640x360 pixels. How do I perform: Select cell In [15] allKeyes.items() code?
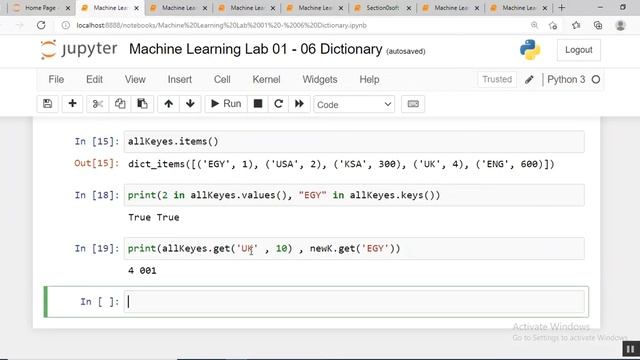[x=354, y=142]
